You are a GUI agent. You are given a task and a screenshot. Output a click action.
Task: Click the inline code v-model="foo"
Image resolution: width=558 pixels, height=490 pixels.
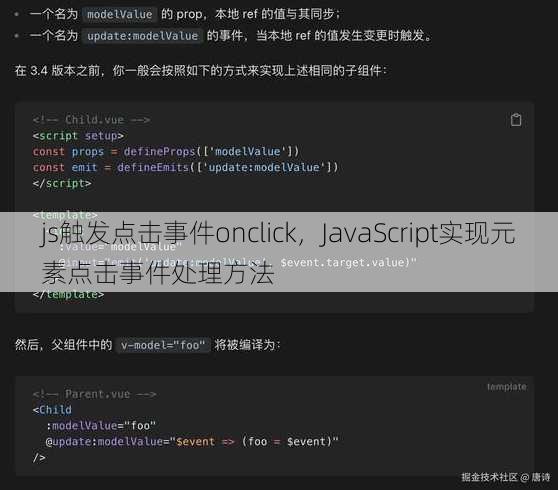[163, 345]
